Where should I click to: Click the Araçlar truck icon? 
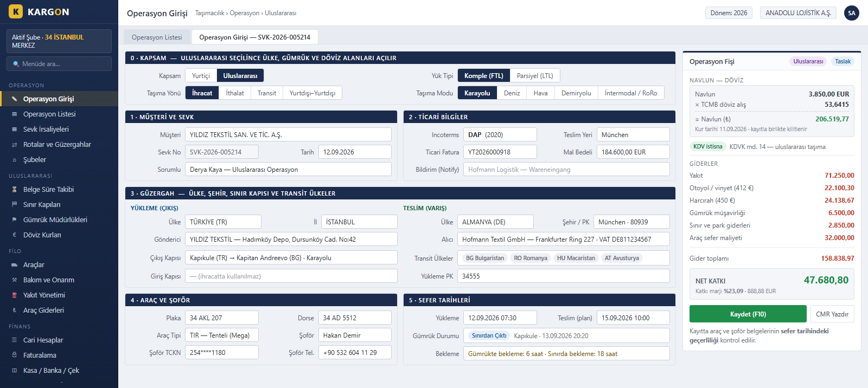coord(15,264)
